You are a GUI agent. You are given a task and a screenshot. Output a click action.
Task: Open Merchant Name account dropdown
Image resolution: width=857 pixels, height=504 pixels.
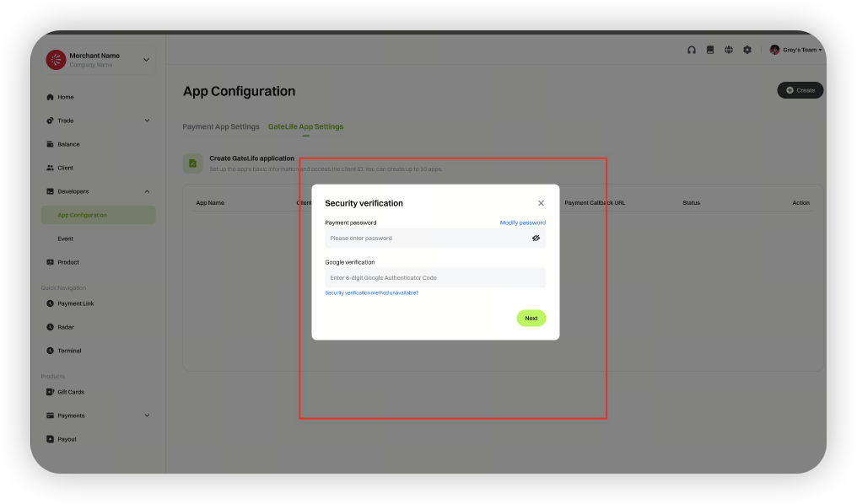(x=146, y=60)
